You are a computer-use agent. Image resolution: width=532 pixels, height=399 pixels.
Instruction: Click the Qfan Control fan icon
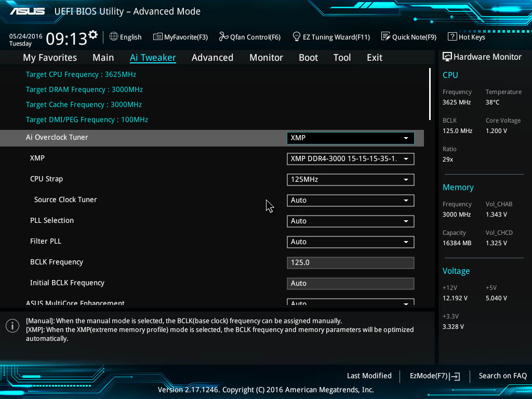[223, 36]
